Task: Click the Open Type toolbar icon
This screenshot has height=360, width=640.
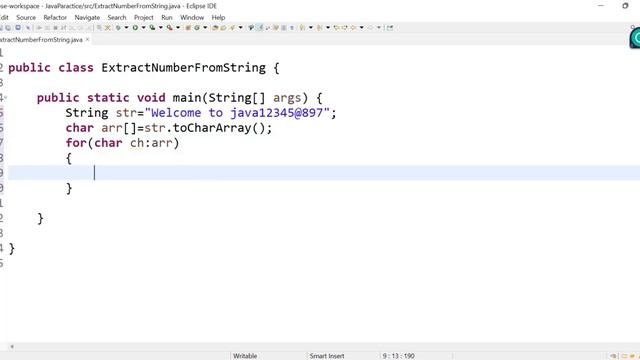Action: [x=215, y=28]
